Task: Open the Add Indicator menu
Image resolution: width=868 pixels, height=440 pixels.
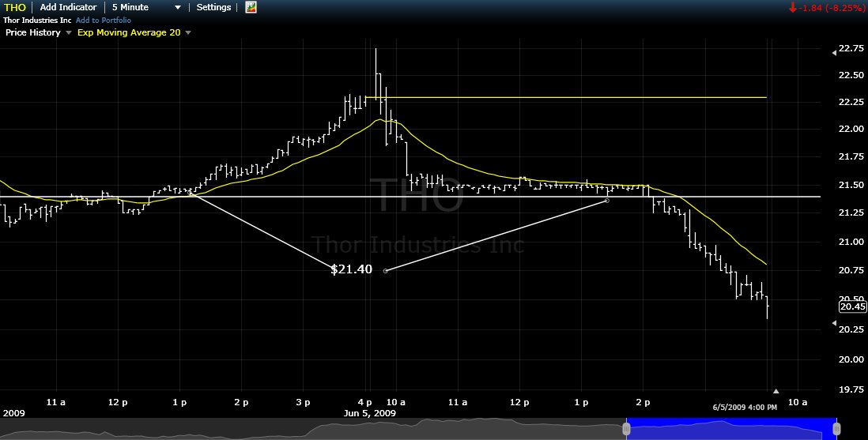Action: (68, 7)
